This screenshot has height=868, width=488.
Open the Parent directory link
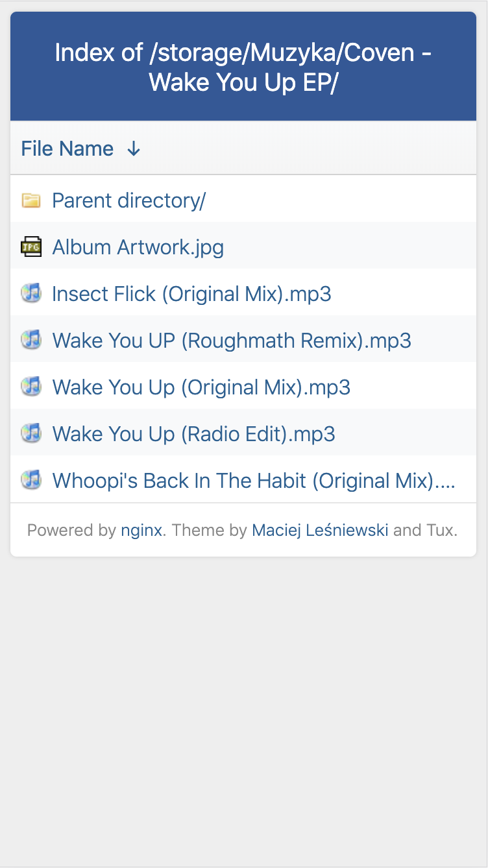tap(128, 201)
